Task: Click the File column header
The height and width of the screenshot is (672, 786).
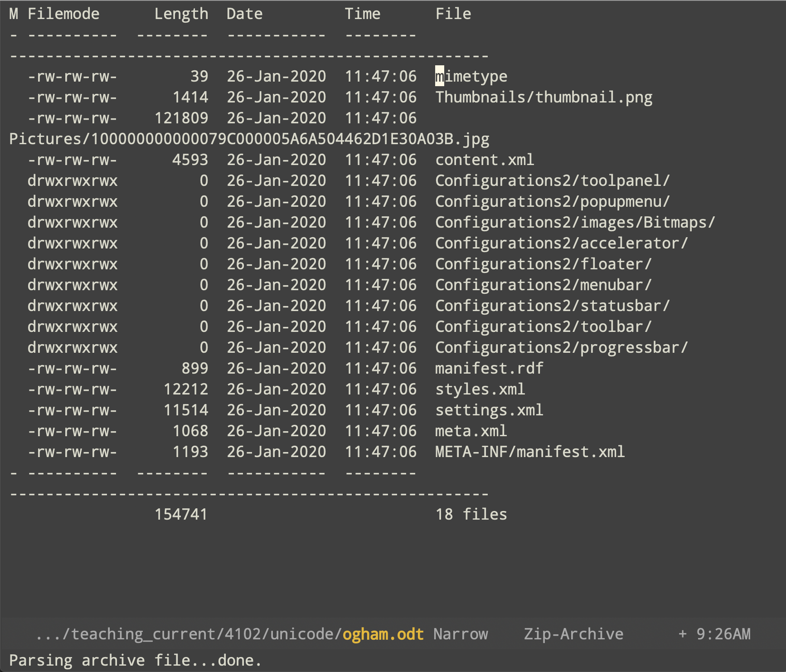Action: tap(453, 14)
